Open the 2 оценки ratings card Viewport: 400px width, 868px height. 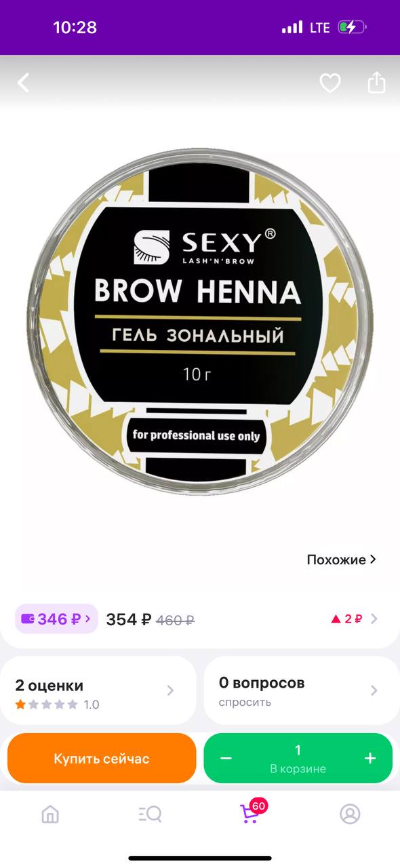[98, 690]
